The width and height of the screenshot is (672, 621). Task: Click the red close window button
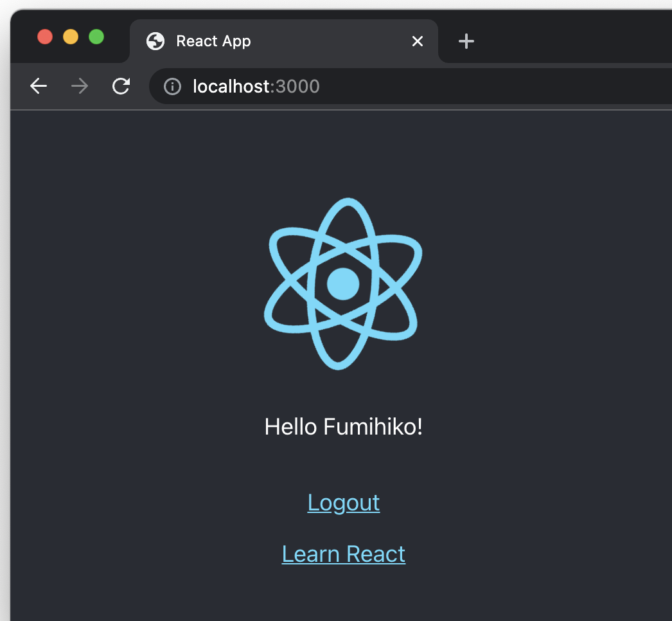[x=45, y=37]
